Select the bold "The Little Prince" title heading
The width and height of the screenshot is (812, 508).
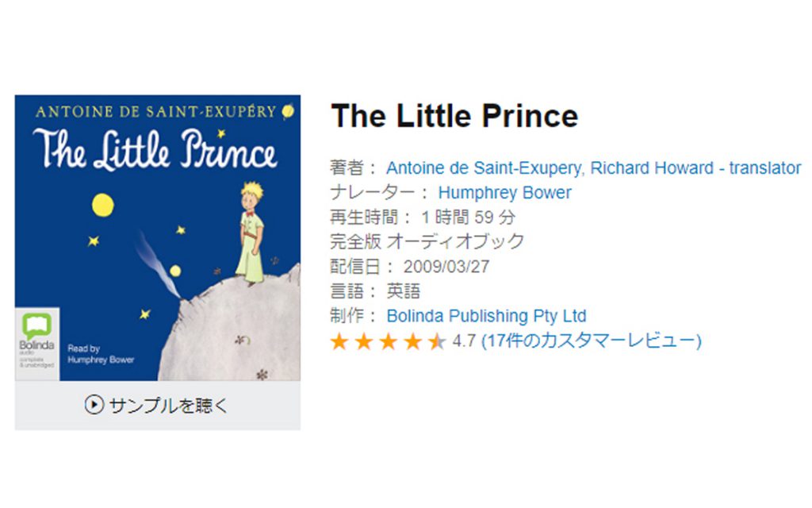click(x=454, y=117)
